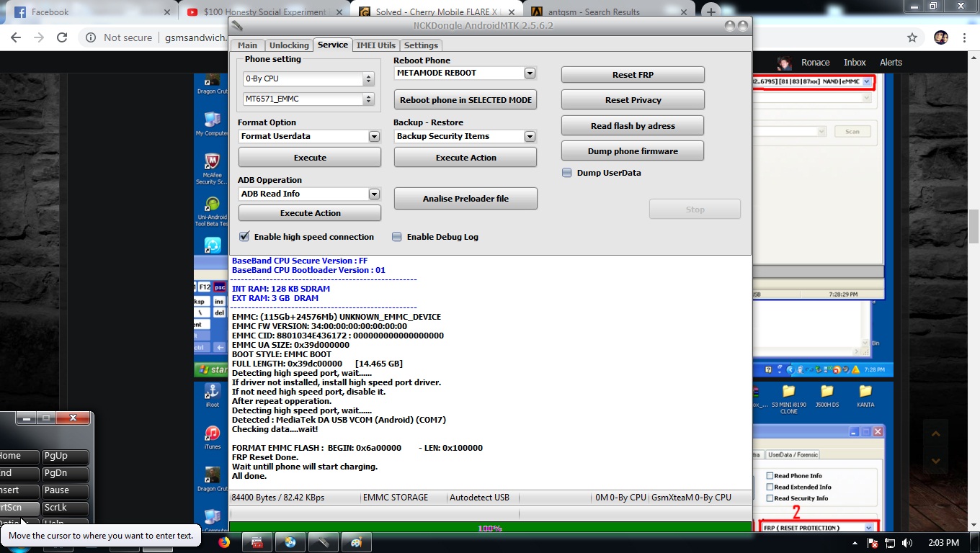Expand the Backup Security Items dropdown
The width and height of the screenshot is (980, 553).
click(x=530, y=136)
